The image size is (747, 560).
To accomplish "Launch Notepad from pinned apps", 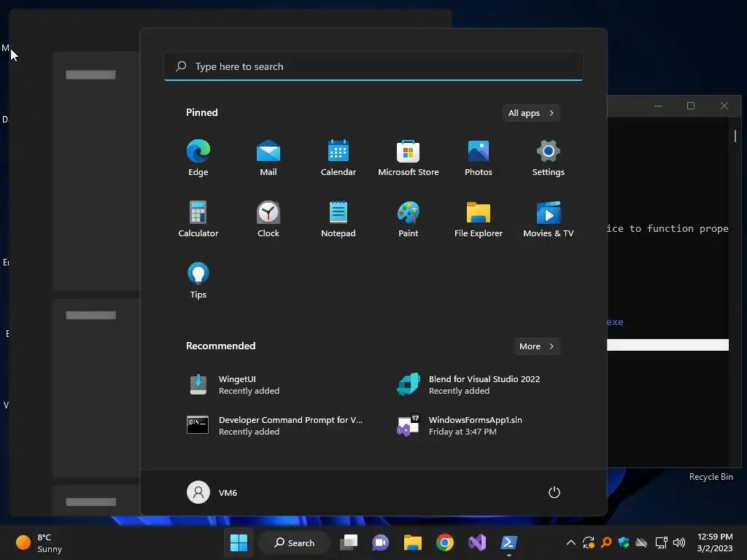I will [338, 219].
